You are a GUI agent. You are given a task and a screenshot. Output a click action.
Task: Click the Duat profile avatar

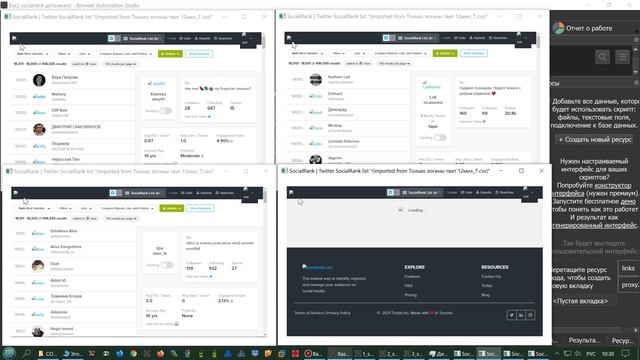(38, 266)
